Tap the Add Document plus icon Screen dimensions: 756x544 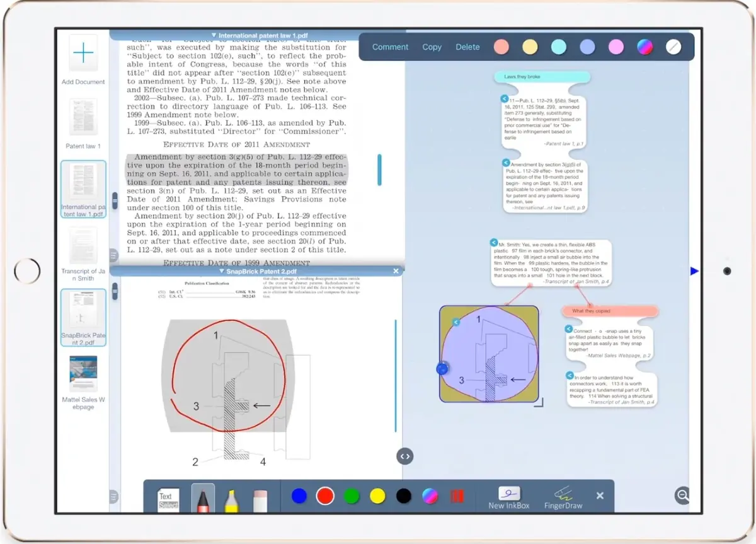83,53
